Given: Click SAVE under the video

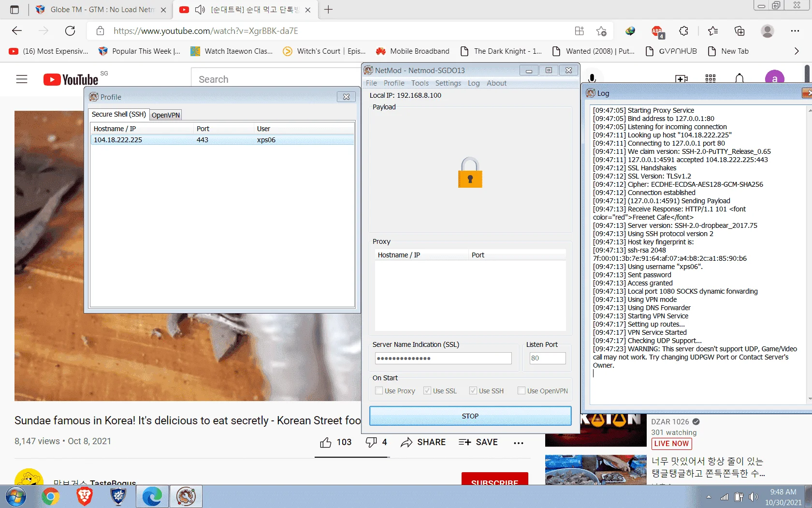Looking at the screenshot, I should (478, 442).
